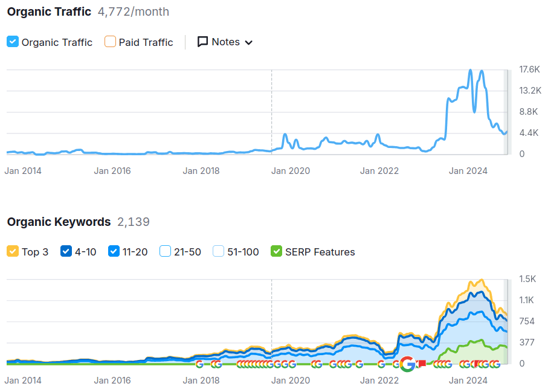This screenshot has width=548, height=392.
Task: Click the highest peak on Organic Traffic line
Action: [x=470, y=71]
